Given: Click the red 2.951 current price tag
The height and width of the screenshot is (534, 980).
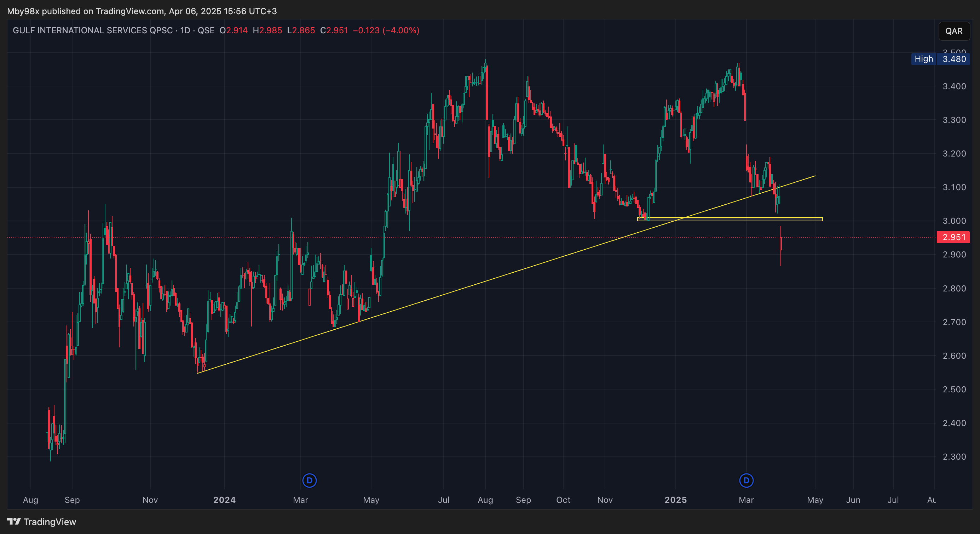Looking at the screenshot, I should [x=953, y=237].
